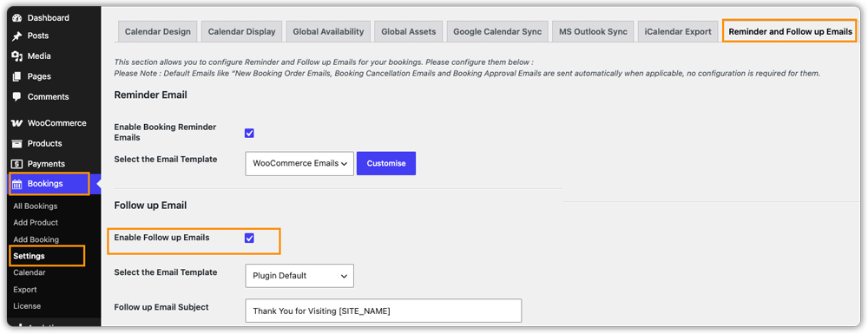Switch to Google Calendar Sync tab
Image resolution: width=868 pixels, height=334 pixels.
pos(497,31)
